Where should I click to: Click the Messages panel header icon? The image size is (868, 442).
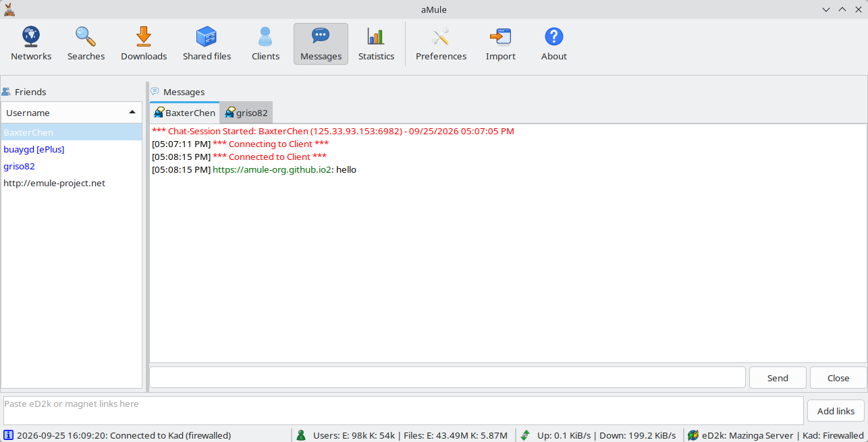click(155, 92)
